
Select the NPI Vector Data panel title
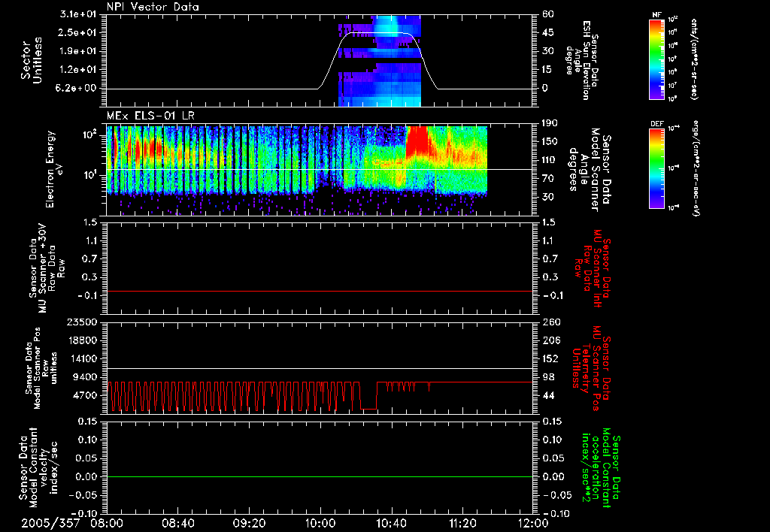coord(153,7)
